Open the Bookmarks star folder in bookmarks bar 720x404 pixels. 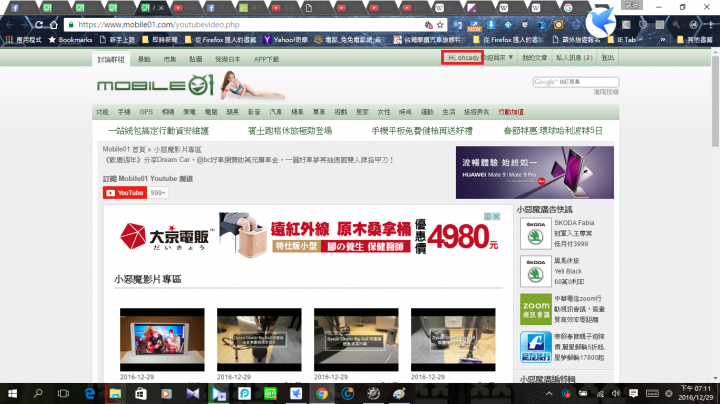click(70, 40)
